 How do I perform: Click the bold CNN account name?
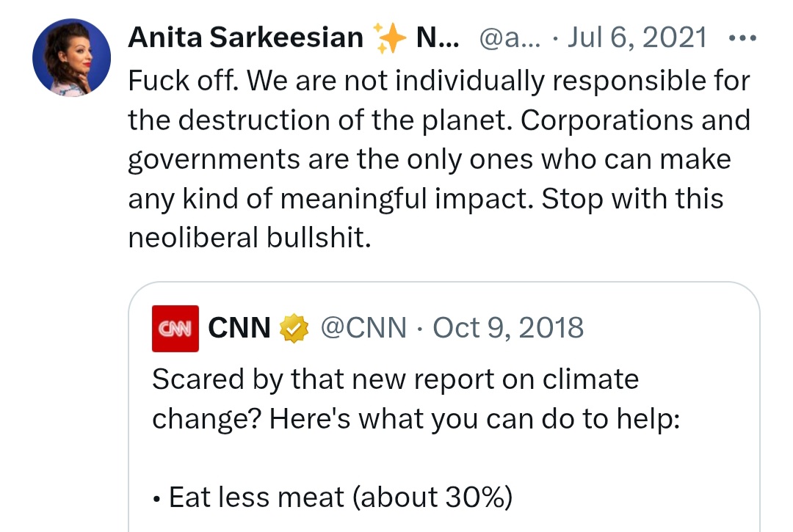point(239,328)
